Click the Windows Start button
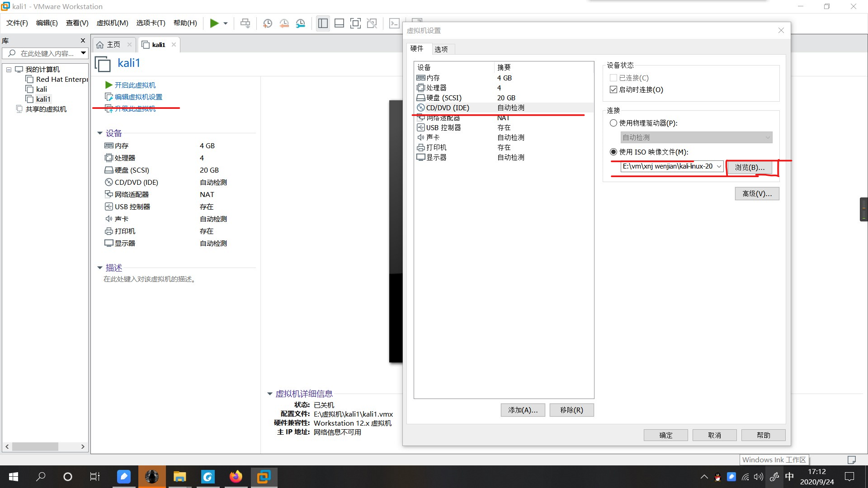The height and width of the screenshot is (488, 868). click(14, 477)
